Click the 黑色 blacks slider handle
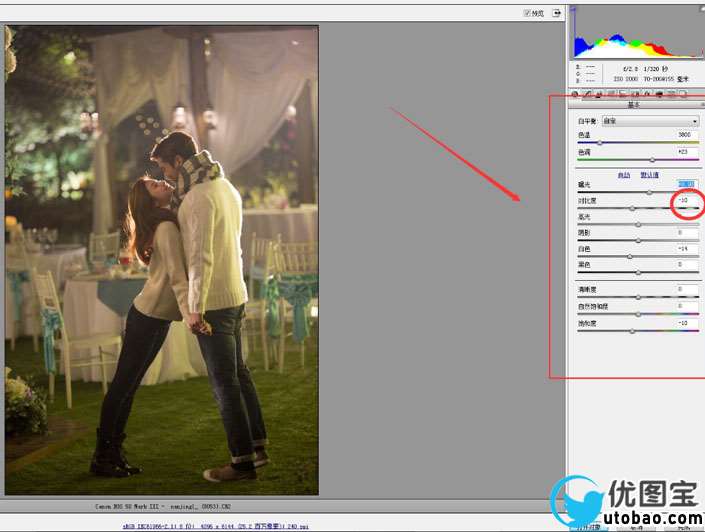This screenshot has height=532, width=705. [x=638, y=273]
